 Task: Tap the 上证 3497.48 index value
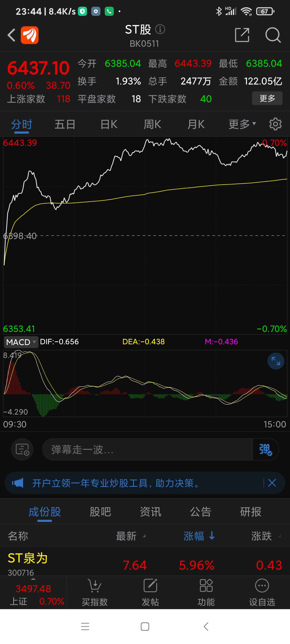pyautogui.click(x=33, y=589)
